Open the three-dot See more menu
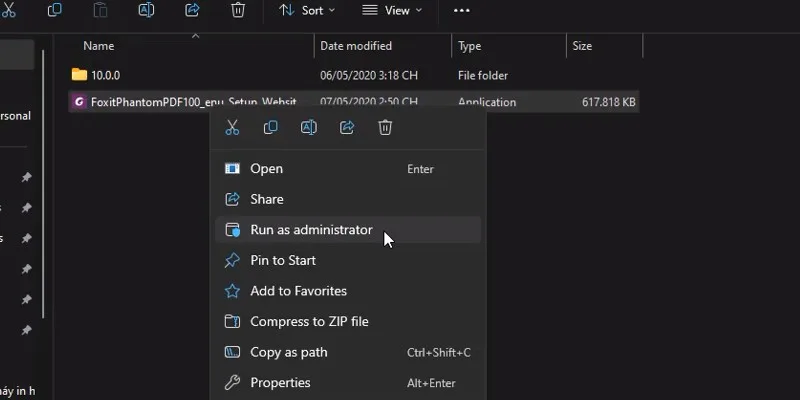 (461, 10)
